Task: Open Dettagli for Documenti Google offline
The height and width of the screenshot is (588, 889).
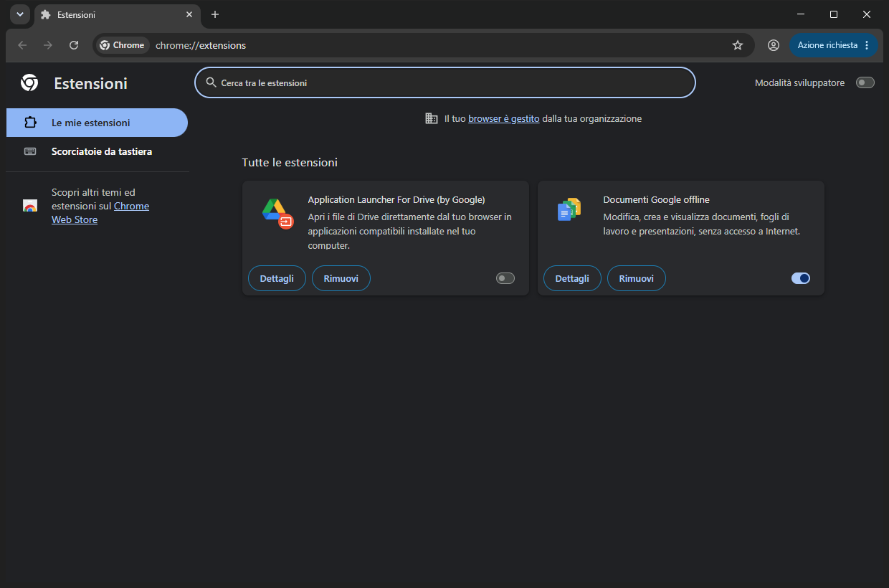Action: click(x=572, y=278)
